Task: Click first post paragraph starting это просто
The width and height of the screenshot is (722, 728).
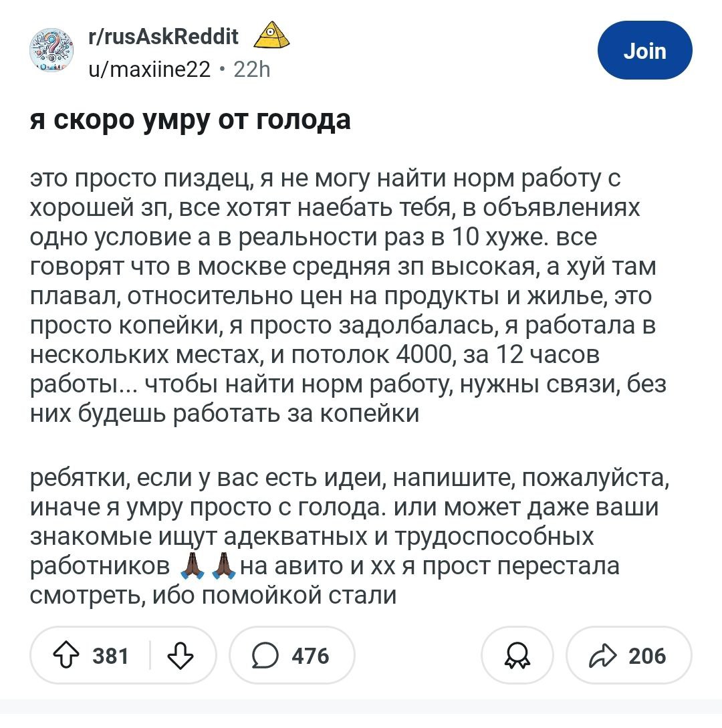Action: click(348, 295)
